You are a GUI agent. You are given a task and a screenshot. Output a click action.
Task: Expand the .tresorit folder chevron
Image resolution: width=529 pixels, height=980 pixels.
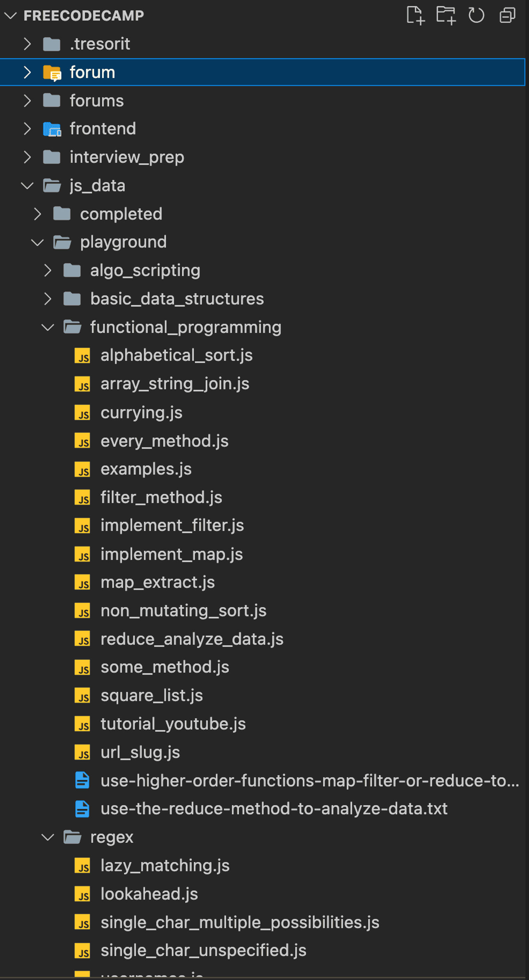pyautogui.click(x=27, y=44)
